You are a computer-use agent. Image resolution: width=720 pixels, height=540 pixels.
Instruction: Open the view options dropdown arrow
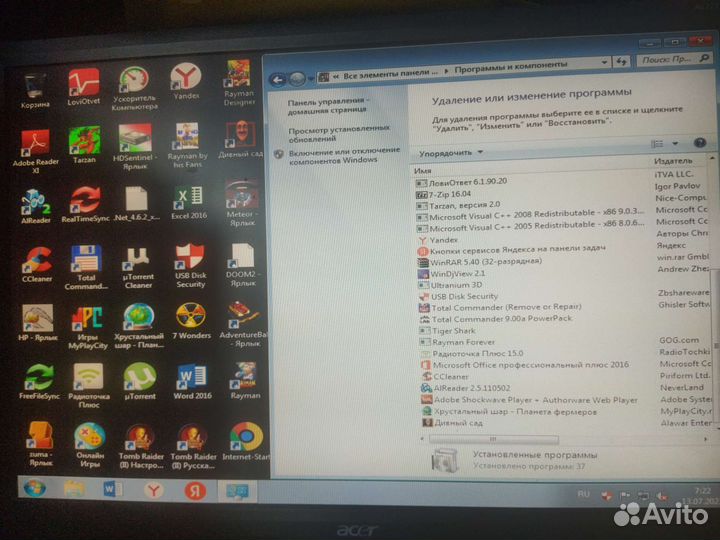tap(675, 144)
